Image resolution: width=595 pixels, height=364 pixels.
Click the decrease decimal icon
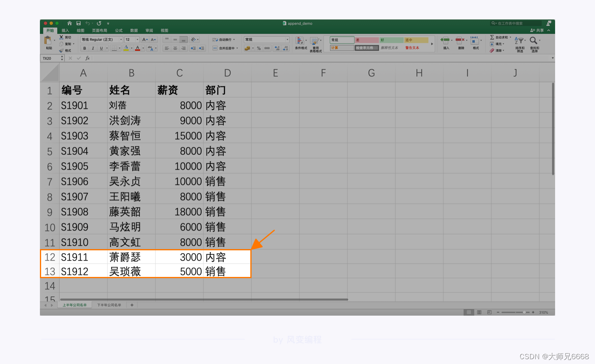click(x=285, y=48)
